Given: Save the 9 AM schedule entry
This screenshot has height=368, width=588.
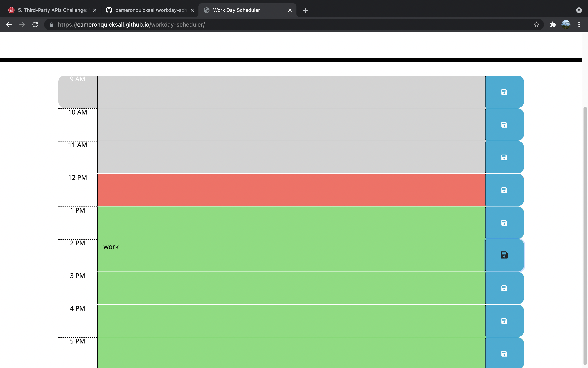Looking at the screenshot, I should (504, 92).
